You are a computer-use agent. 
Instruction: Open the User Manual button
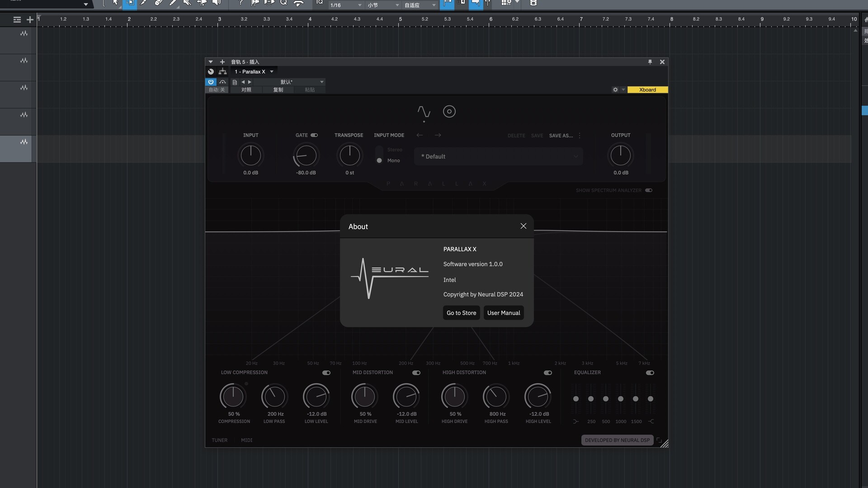pyautogui.click(x=503, y=313)
